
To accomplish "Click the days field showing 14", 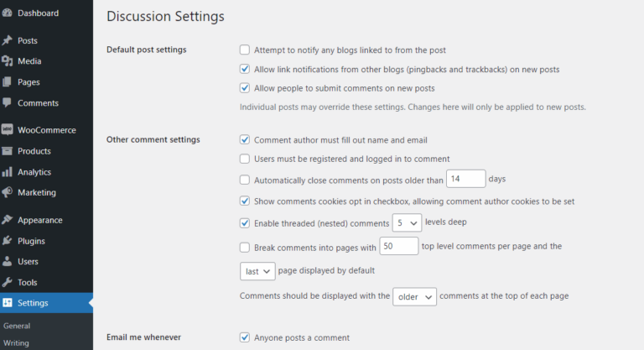I will 465,179.
